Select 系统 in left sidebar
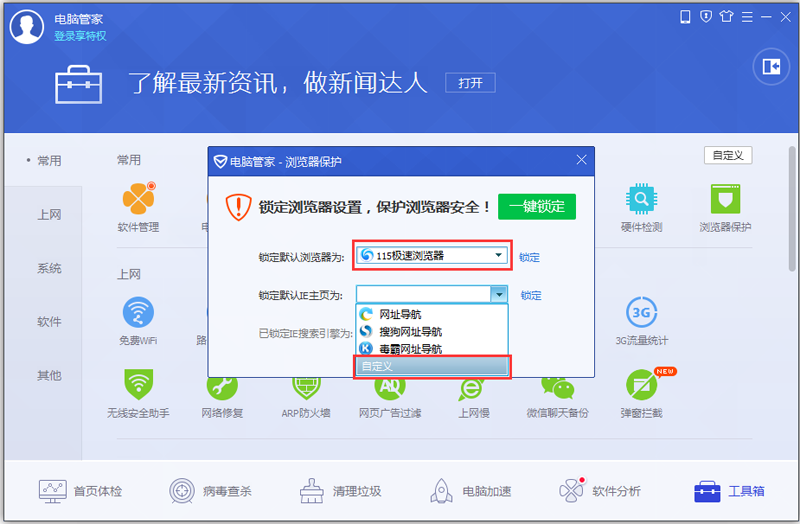800x524 pixels. pos(49,268)
